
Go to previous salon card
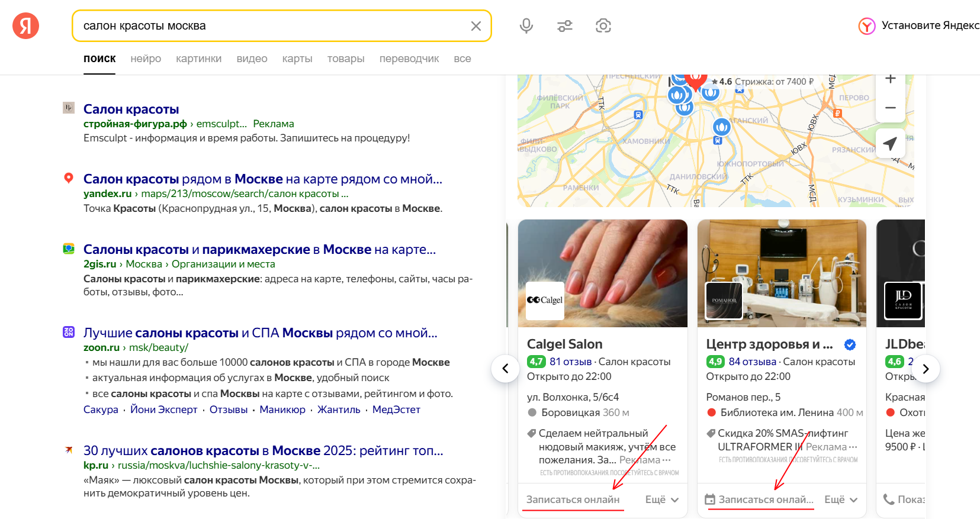click(x=505, y=369)
